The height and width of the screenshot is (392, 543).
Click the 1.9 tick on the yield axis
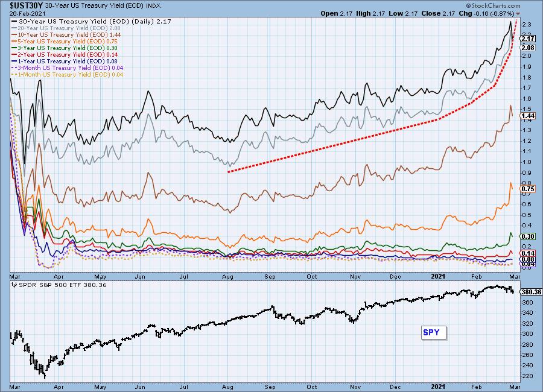tap(527, 66)
